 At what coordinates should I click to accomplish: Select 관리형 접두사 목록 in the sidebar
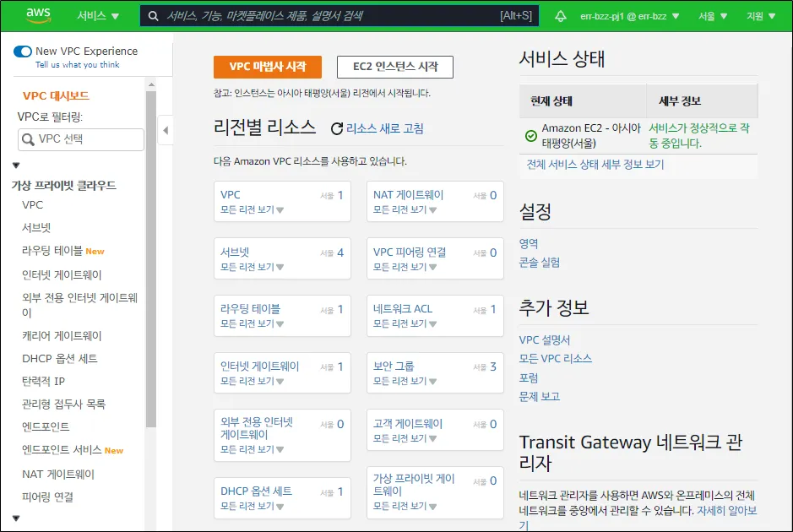tap(63, 404)
